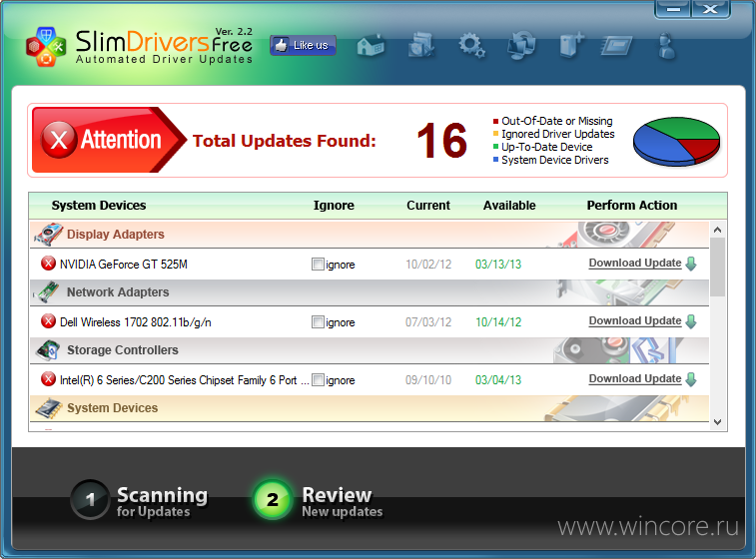Open the restore icon with monitor and arrow
The width and height of the screenshot is (756, 559).
[520, 45]
